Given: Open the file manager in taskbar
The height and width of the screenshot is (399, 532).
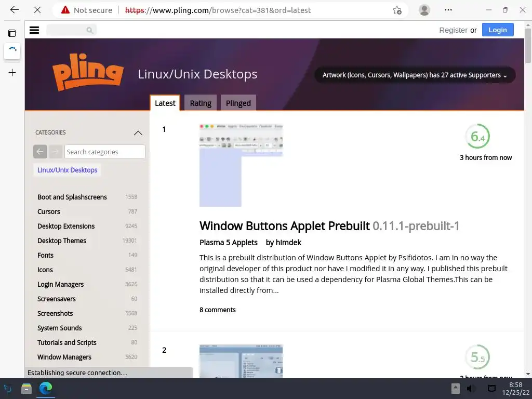Looking at the screenshot, I should click(26, 389).
